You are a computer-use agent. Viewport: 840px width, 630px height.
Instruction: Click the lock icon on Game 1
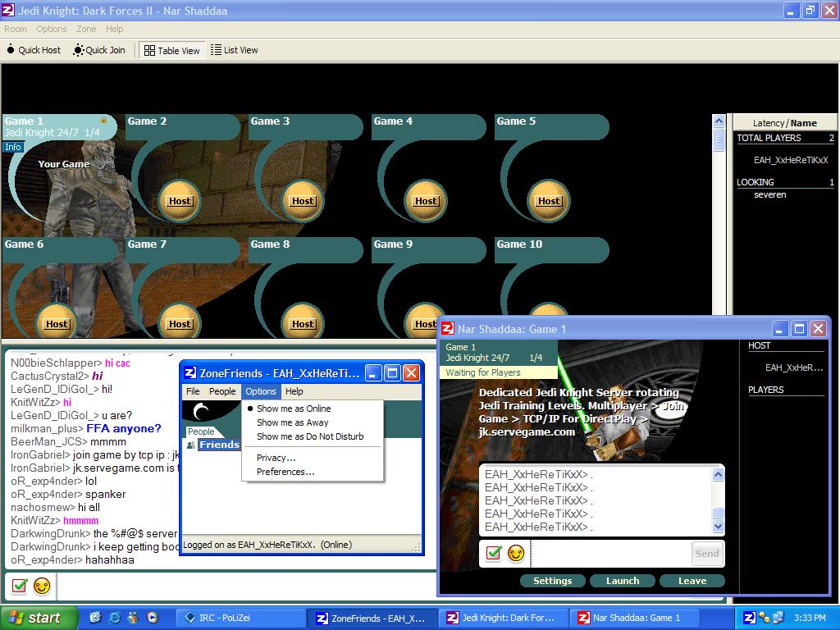point(103,121)
